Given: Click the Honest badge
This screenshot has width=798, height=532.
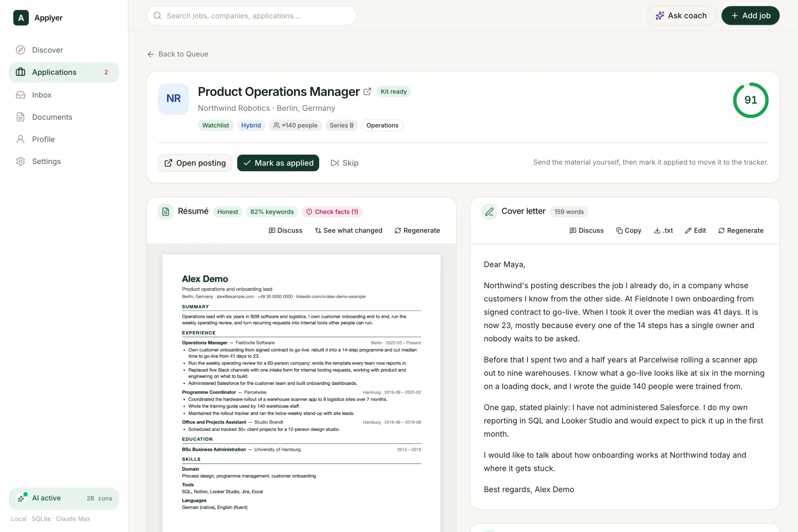Looking at the screenshot, I should point(227,212).
